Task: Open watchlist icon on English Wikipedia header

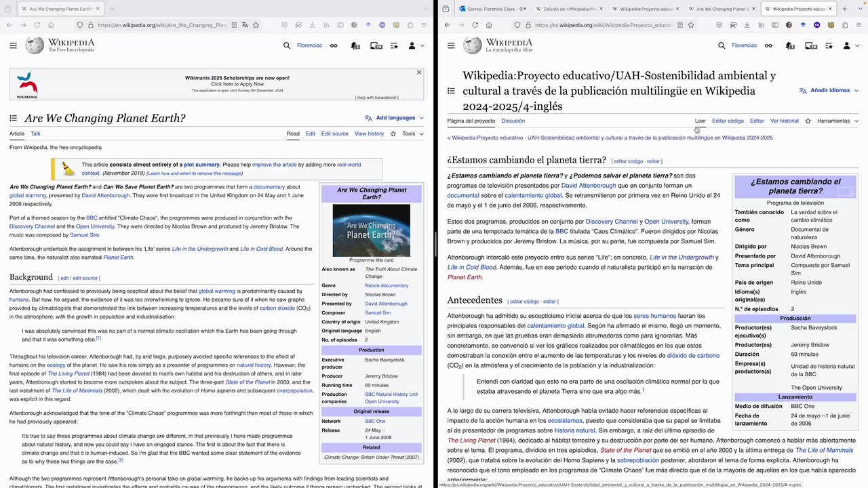Action: (x=394, y=45)
